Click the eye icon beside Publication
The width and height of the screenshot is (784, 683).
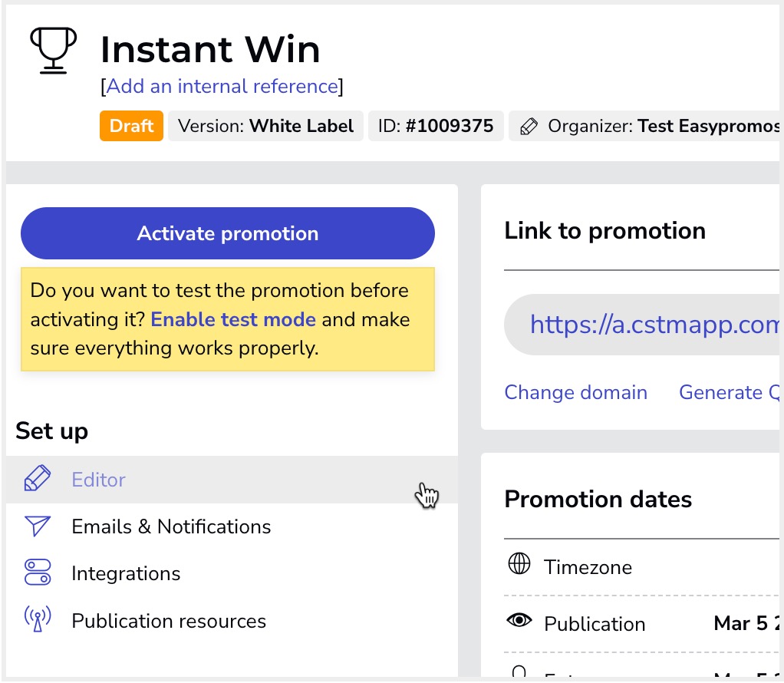coord(519,622)
